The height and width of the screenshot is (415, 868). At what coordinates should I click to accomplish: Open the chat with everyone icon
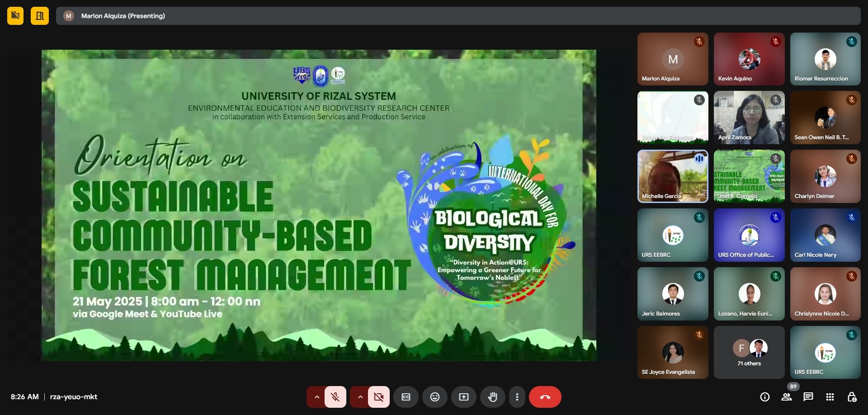808,397
